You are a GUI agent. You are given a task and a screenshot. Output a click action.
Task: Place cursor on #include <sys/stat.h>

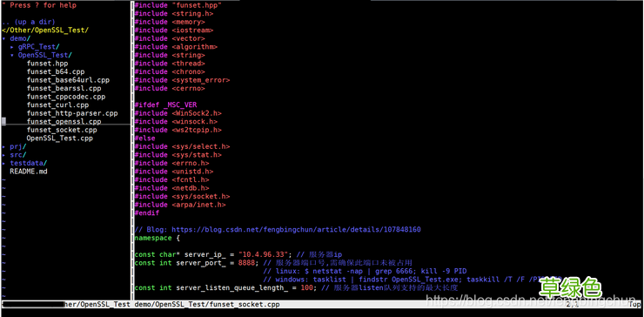point(178,155)
